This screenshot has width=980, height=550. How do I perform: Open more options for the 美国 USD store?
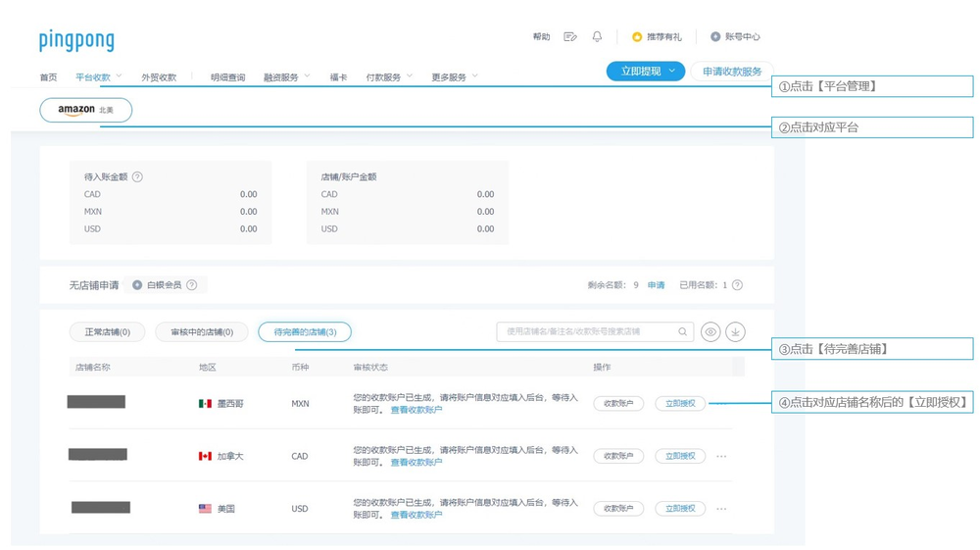click(721, 509)
